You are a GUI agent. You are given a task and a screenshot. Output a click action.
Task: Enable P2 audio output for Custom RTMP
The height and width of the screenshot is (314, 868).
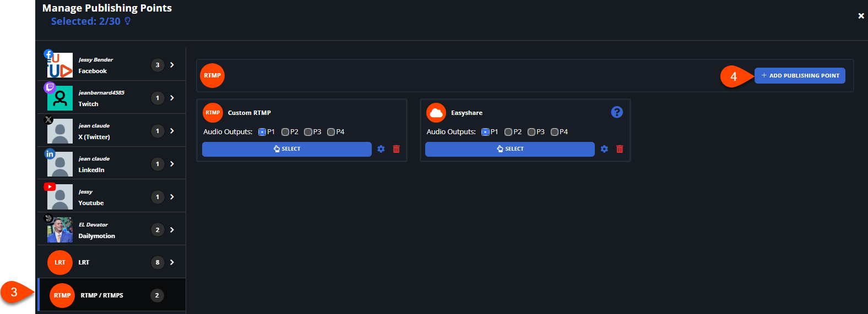click(285, 132)
